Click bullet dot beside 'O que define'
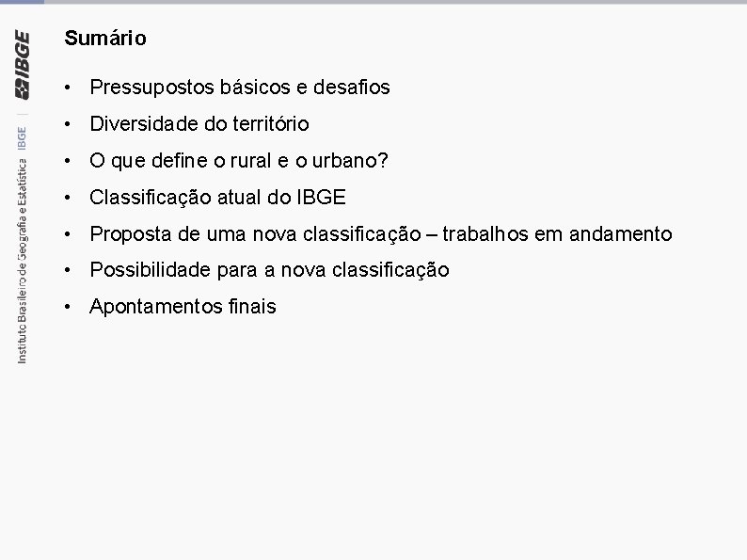This screenshot has height=560, width=747. point(68,161)
